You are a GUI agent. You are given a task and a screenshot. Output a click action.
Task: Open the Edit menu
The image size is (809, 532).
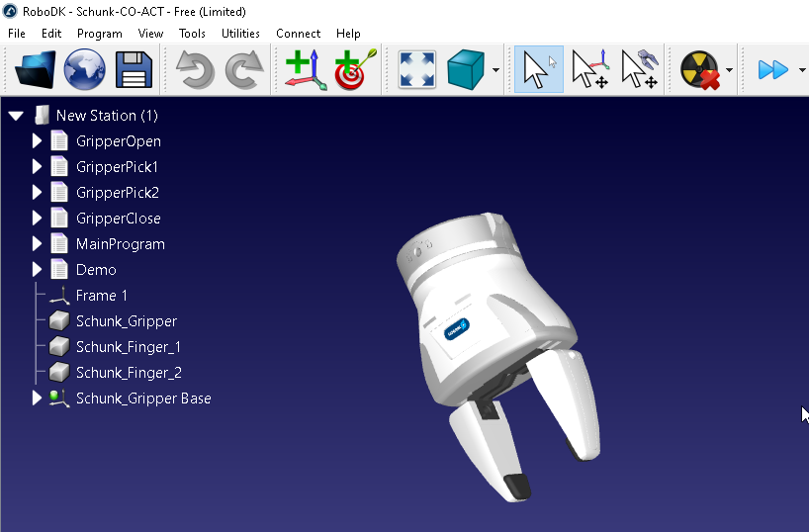(x=51, y=34)
